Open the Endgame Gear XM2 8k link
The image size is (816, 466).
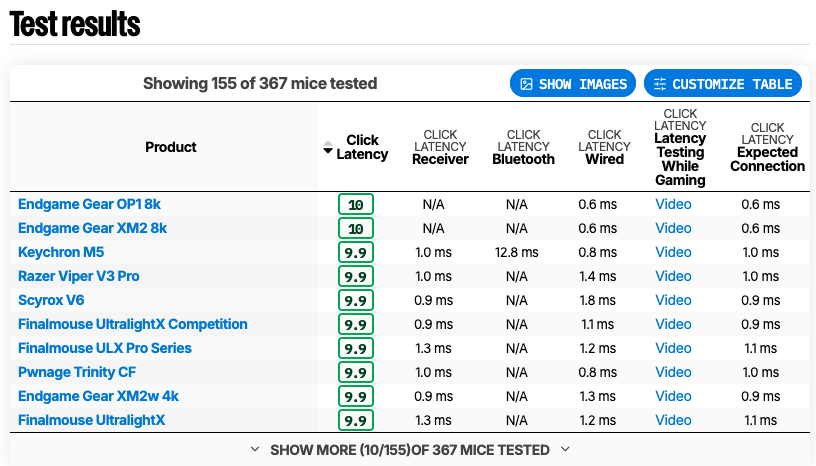tap(93, 228)
